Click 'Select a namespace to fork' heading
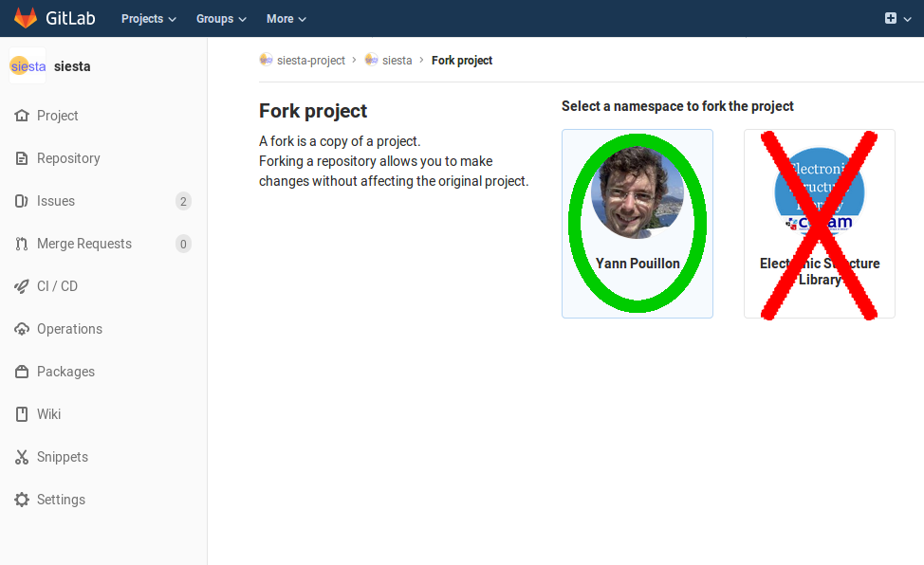The image size is (924, 565). 677,106
